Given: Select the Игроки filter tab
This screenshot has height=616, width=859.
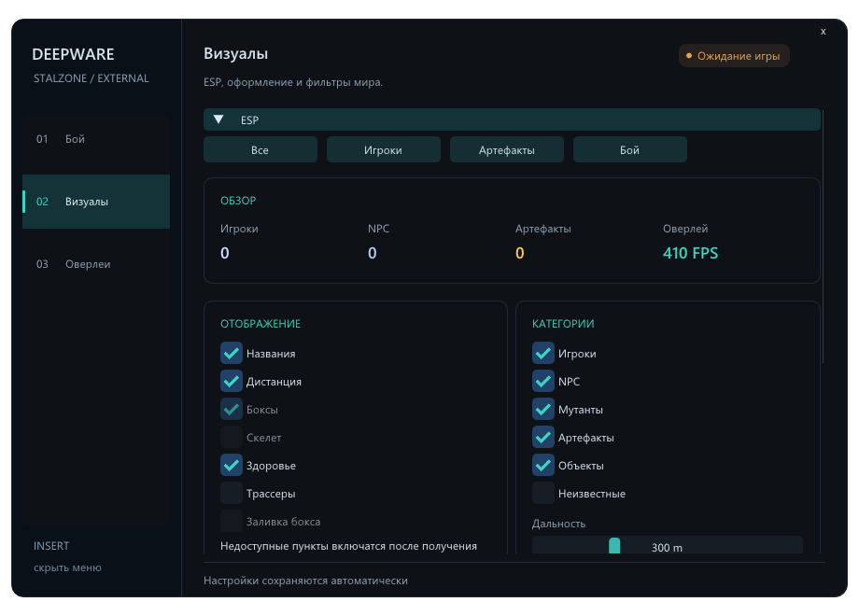Looking at the screenshot, I should point(384,149).
